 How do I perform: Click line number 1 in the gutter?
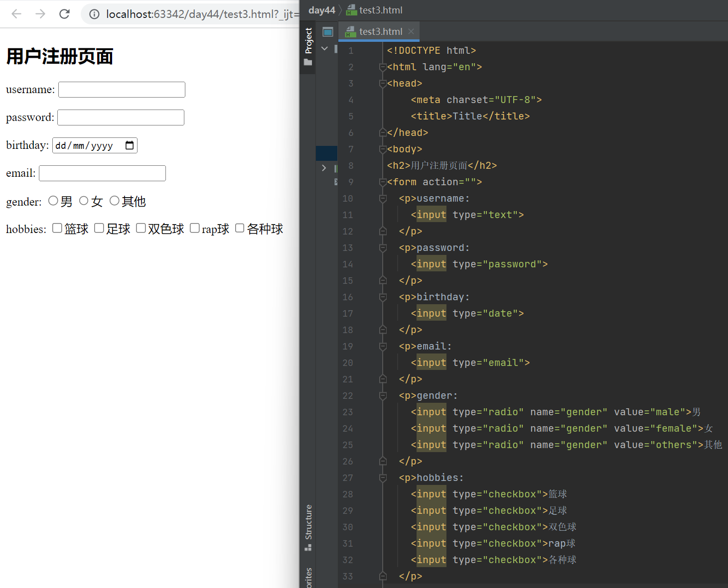click(351, 51)
